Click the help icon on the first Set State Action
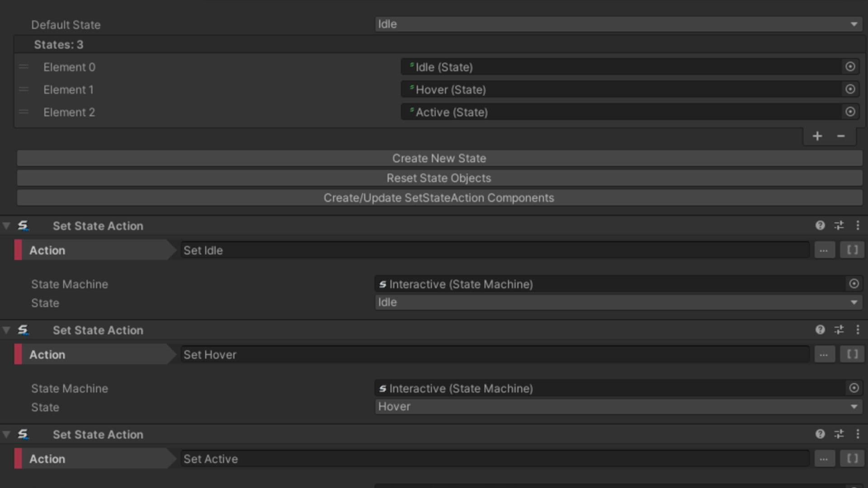The height and width of the screenshot is (488, 868). (820, 225)
